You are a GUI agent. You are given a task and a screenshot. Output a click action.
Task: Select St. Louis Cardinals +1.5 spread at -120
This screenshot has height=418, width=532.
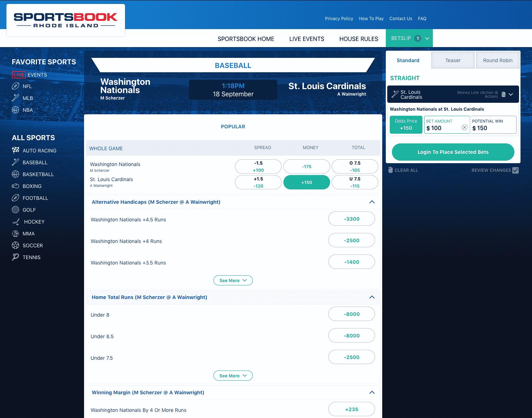tap(258, 182)
